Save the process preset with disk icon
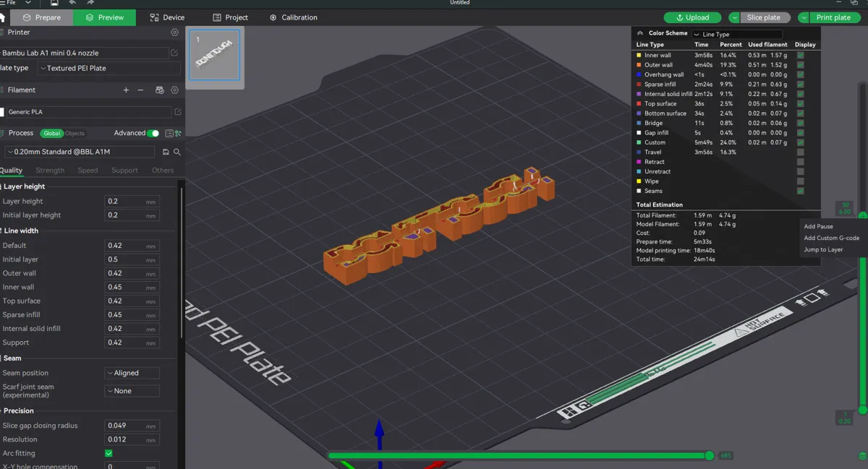 coord(166,152)
